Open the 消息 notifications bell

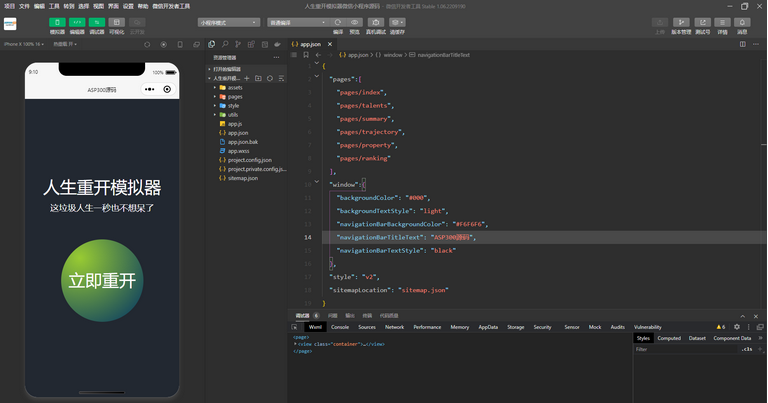[x=742, y=22]
